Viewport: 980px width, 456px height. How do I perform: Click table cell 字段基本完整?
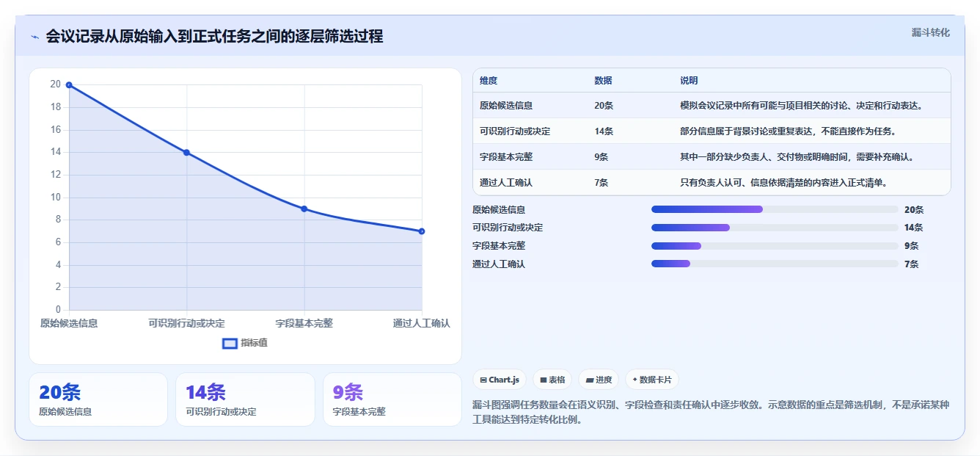point(506,157)
